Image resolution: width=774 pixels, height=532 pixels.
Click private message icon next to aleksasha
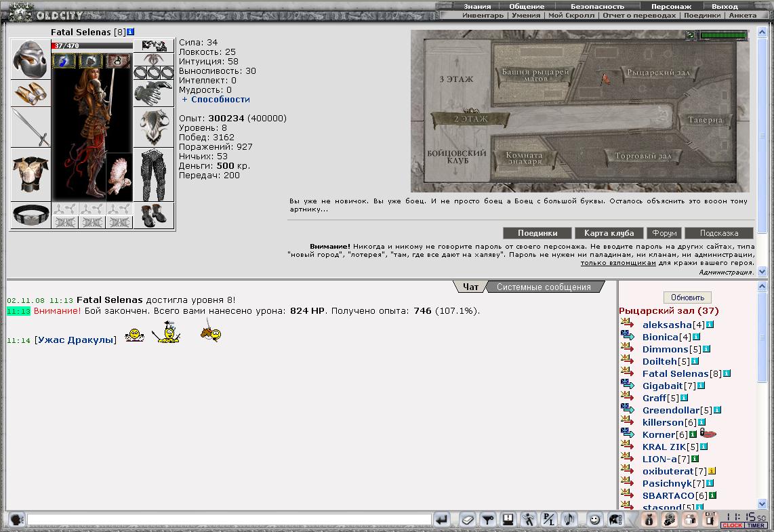[627, 324]
